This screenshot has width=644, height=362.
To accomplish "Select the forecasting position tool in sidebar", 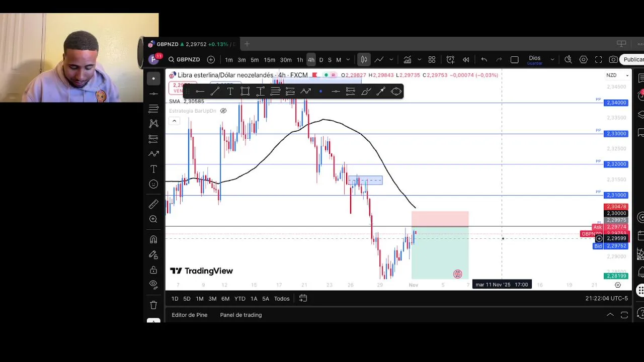I will (153, 139).
